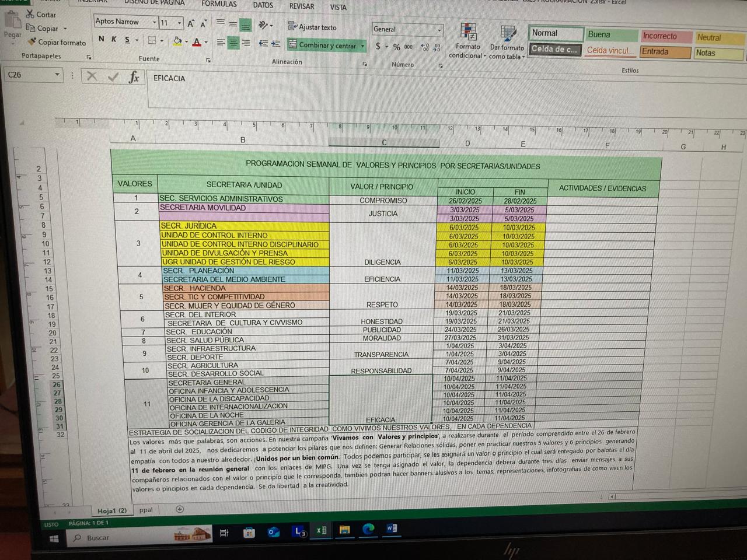Open the DATOS ribbon tab
The width and height of the screenshot is (747, 560).
tap(263, 5)
